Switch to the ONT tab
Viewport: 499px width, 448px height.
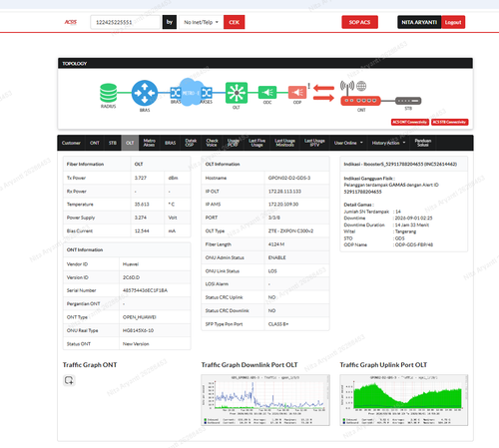click(95, 143)
